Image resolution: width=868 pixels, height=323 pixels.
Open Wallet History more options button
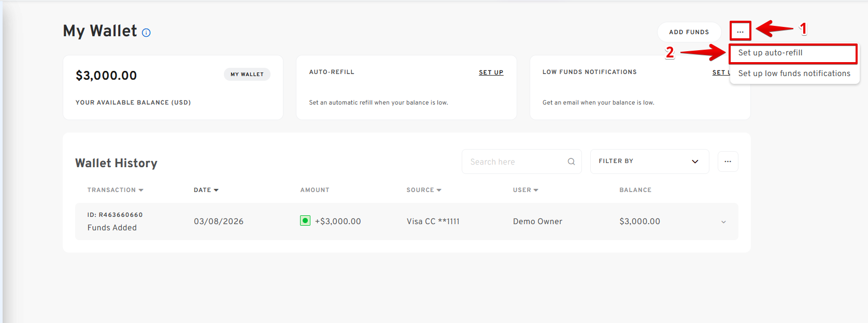pyautogui.click(x=728, y=162)
